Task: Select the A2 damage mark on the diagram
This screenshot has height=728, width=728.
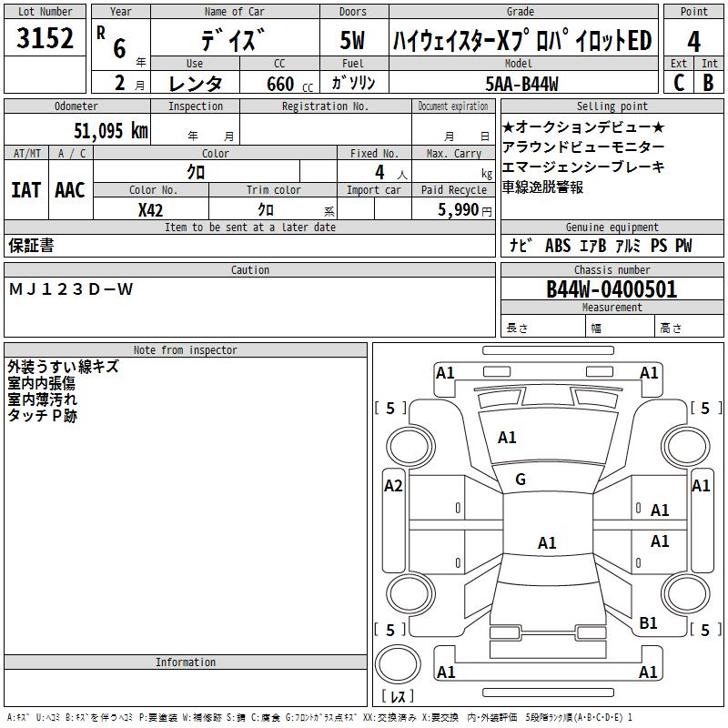Action: click(393, 486)
